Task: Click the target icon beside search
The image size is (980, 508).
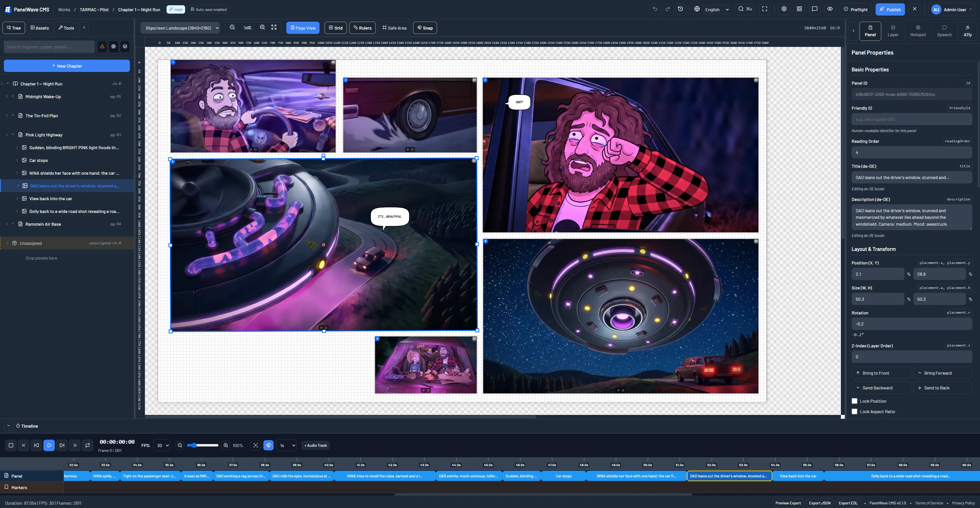Action: coord(113,46)
